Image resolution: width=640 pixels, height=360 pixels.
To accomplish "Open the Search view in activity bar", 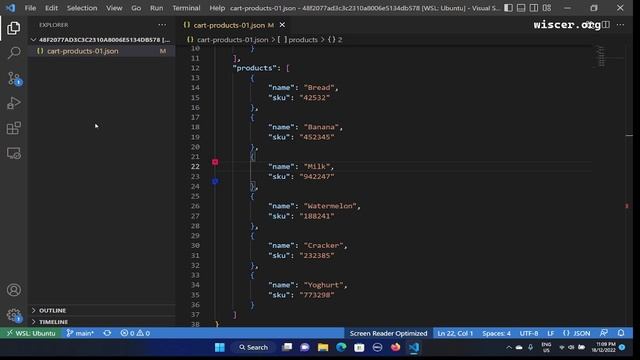I will [13, 53].
